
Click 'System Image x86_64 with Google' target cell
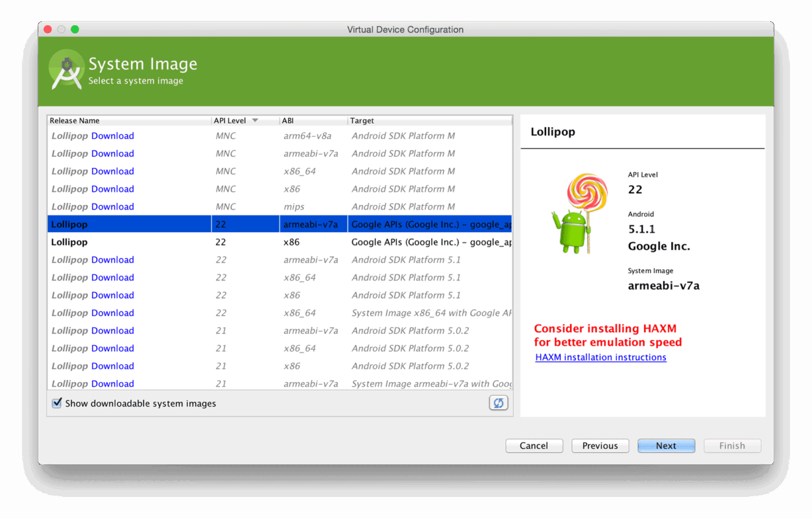[431, 313]
